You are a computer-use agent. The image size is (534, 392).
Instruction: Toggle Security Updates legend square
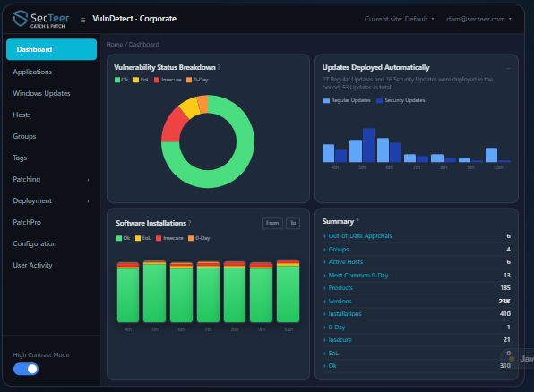coord(380,100)
